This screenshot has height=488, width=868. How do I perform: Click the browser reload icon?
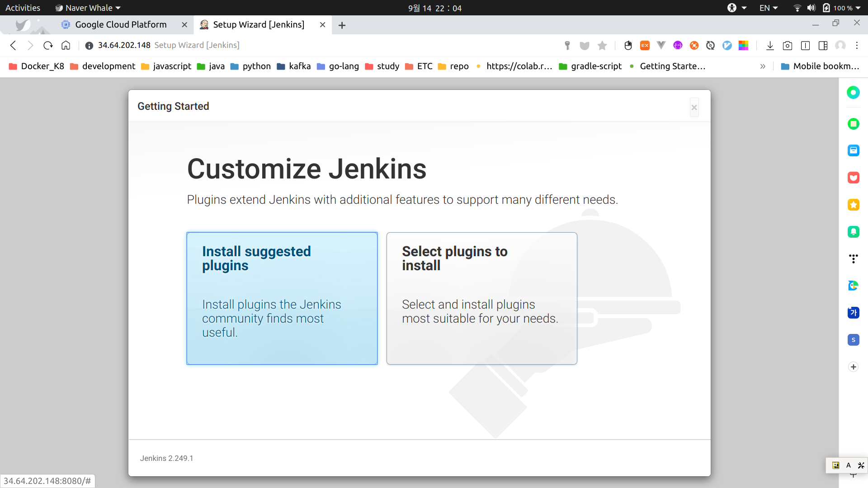click(x=48, y=45)
